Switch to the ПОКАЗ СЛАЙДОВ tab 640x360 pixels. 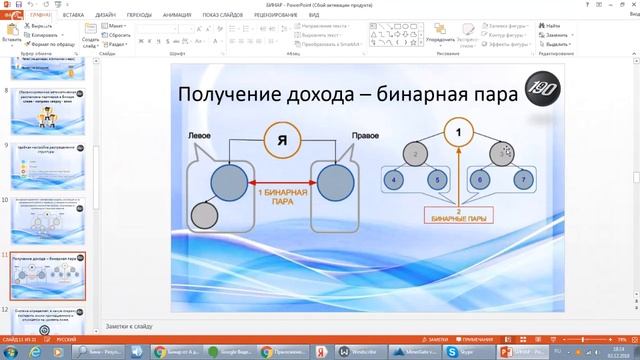pyautogui.click(x=222, y=15)
